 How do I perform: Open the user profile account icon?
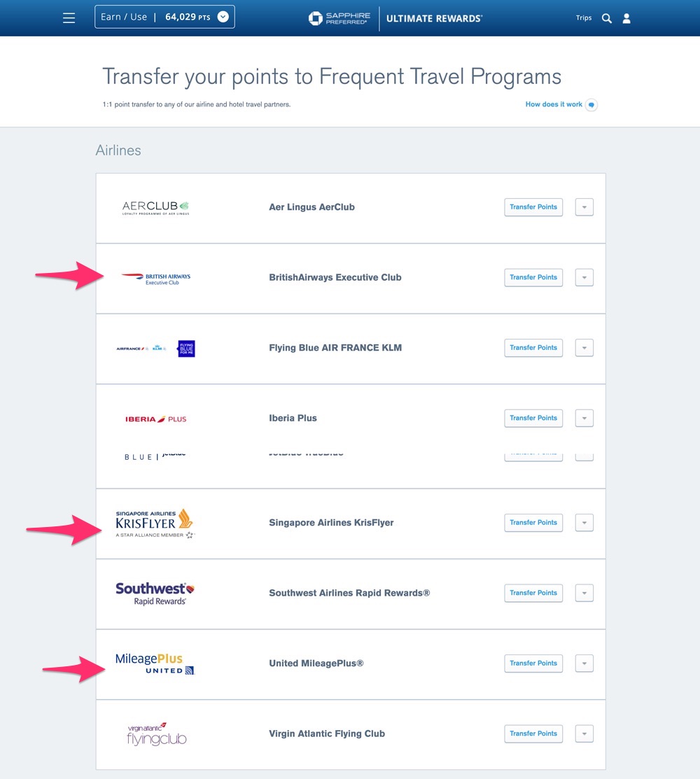[x=626, y=18]
